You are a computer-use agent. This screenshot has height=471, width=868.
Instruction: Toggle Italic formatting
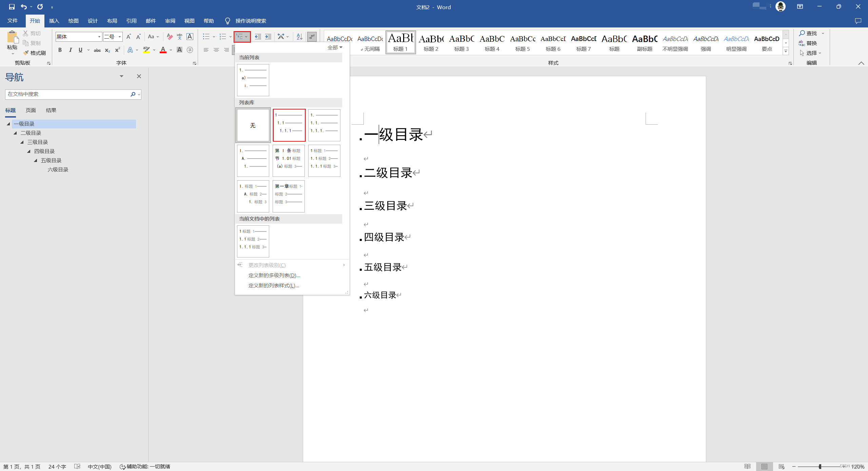[70, 50]
